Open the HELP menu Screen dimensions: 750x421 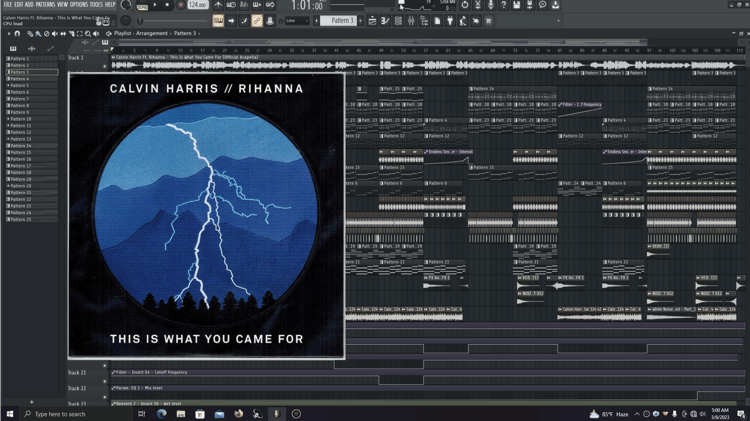[x=110, y=5]
